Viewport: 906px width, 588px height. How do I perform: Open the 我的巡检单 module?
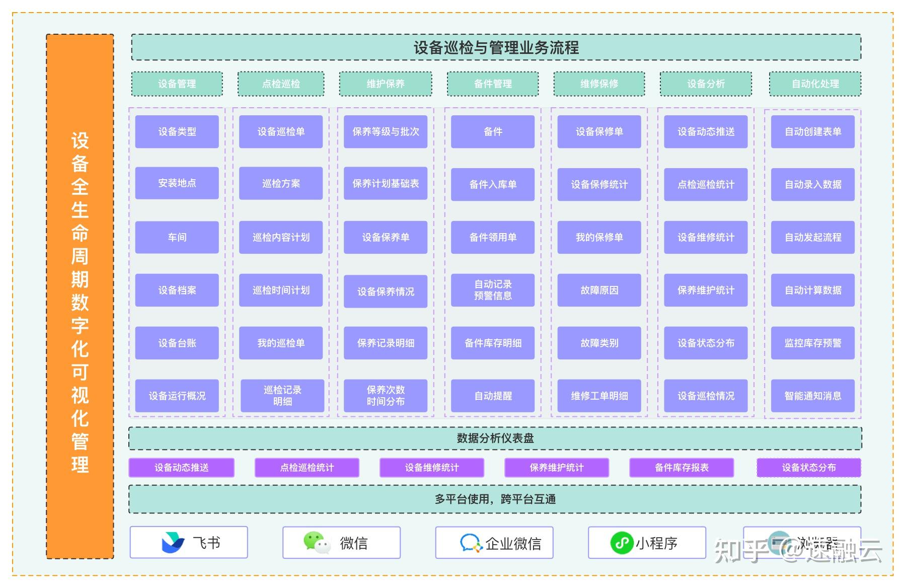coord(281,343)
